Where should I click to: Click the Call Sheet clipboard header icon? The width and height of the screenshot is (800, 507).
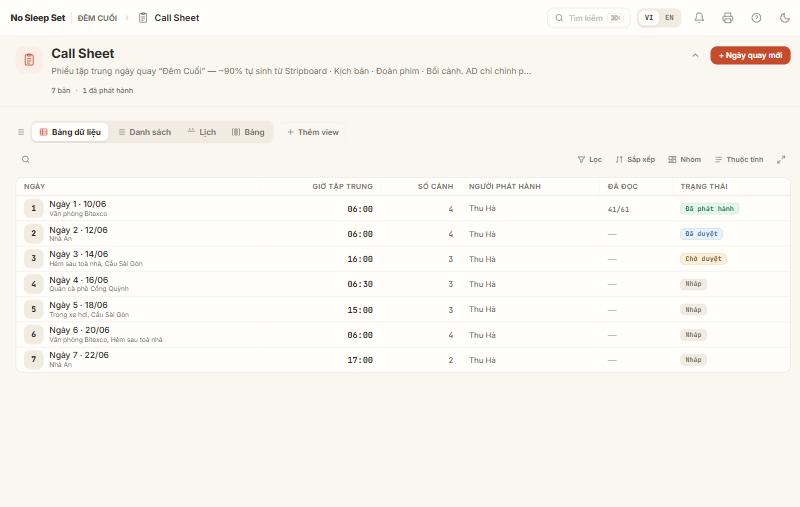(x=29, y=60)
